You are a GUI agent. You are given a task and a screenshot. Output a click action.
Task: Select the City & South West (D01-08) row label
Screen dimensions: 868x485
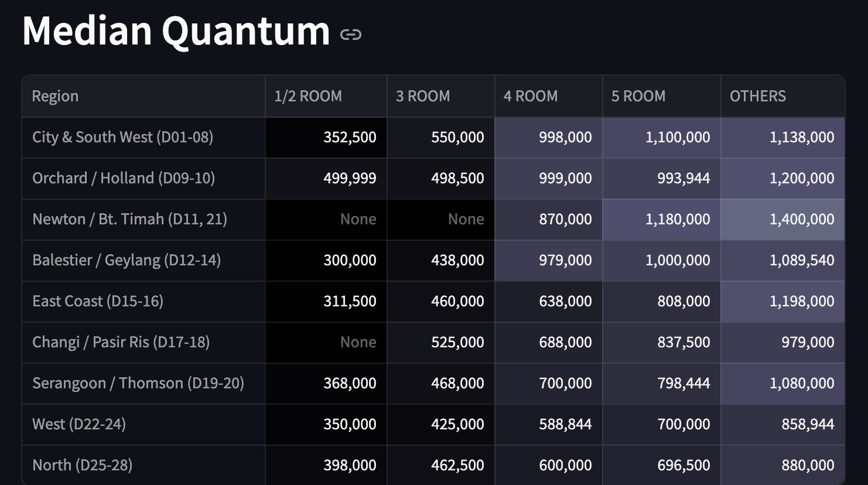pyautogui.click(x=123, y=137)
